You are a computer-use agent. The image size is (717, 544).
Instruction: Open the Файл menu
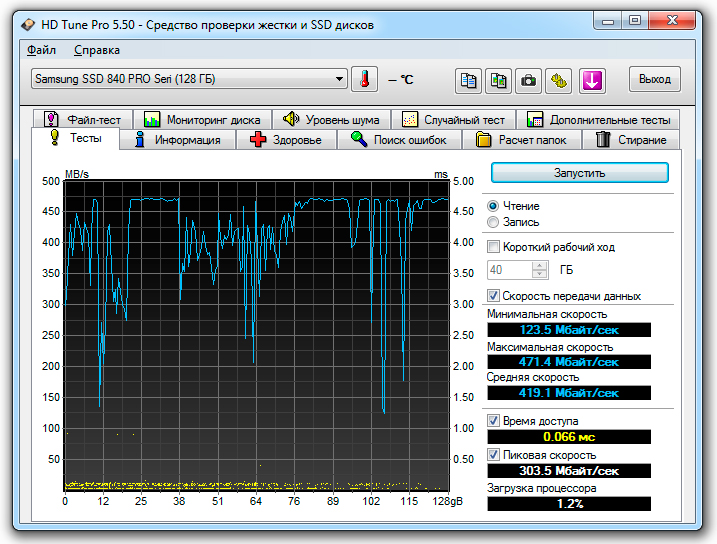click(41, 50)
